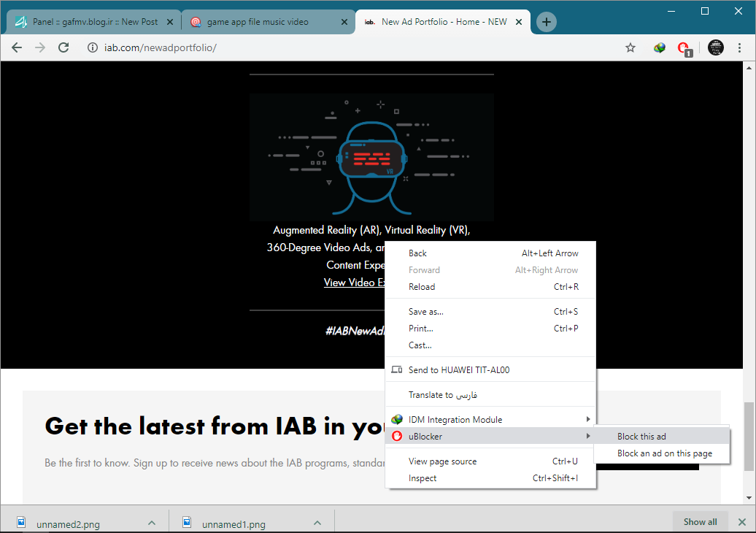Open the IDM extension icon in the toolbar
Image resolution: width=756 pixels, height=533 pixels.
point(659,47)
